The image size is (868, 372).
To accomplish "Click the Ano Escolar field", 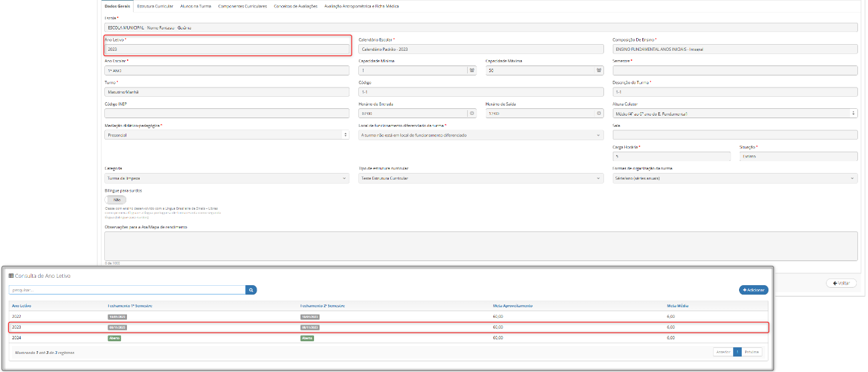I will [x=227, y=70].
